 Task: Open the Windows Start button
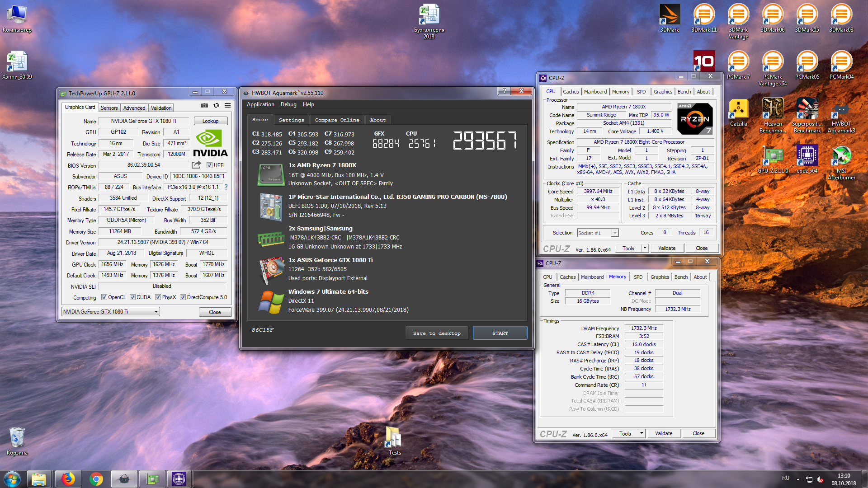click(x=12, y=479)
